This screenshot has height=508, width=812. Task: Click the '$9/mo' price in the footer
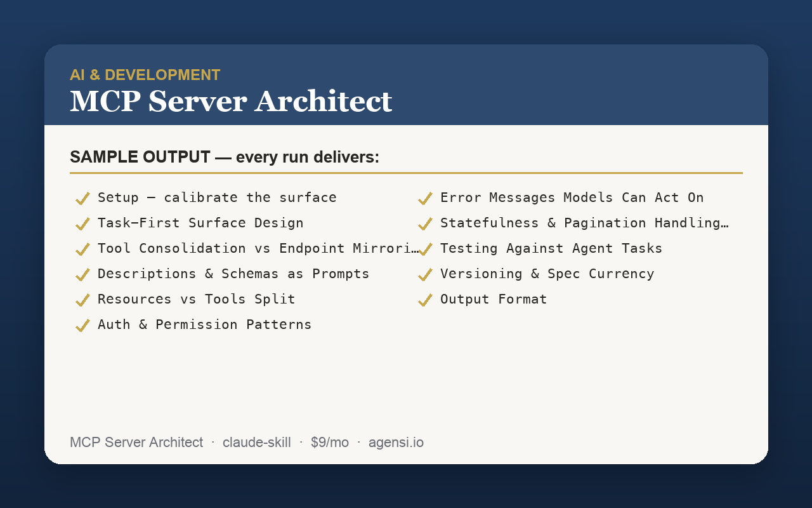[x=330, y=442]
